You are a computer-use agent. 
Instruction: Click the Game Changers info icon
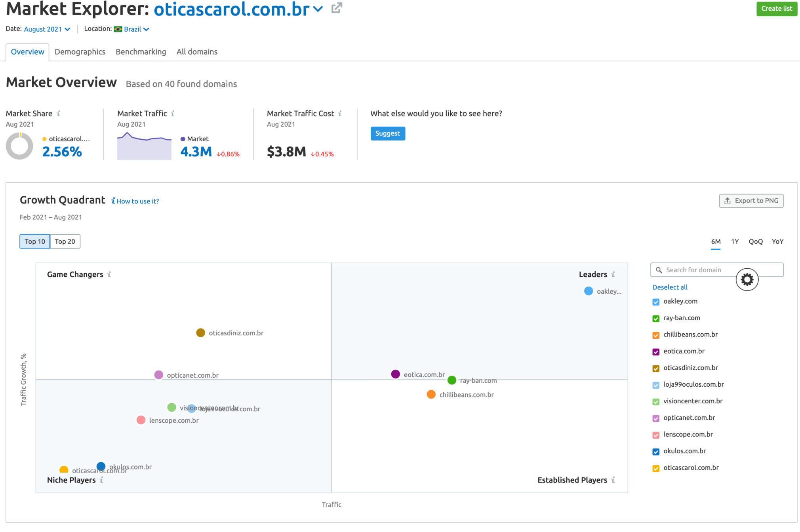109,274
